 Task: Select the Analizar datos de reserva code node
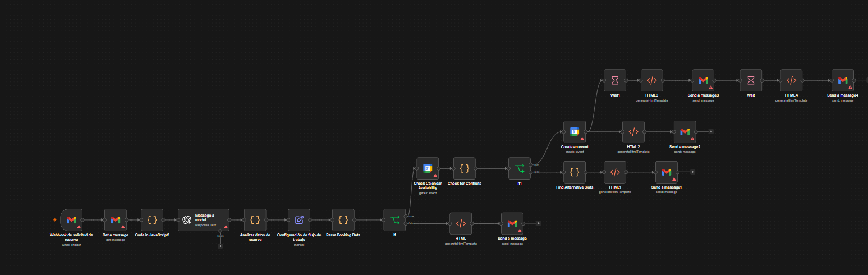click(x=255, y=220)
